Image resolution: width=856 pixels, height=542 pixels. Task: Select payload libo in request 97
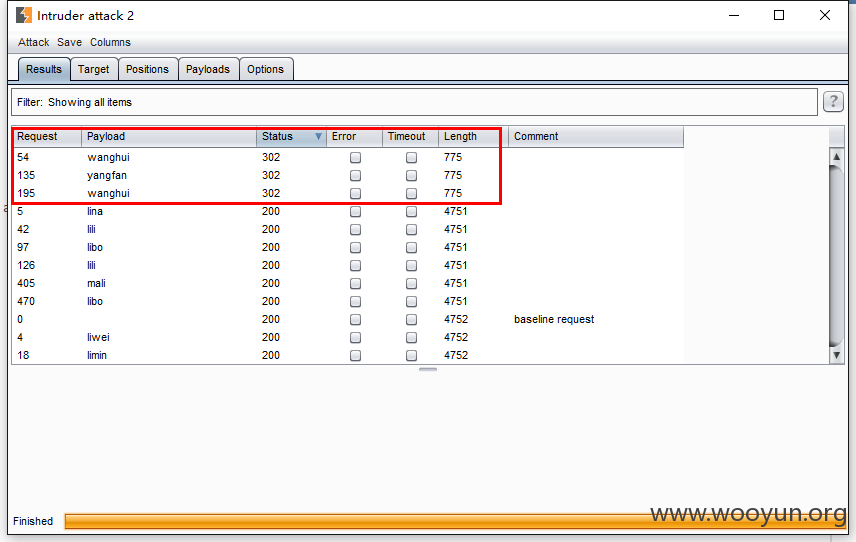click(95, 247)
